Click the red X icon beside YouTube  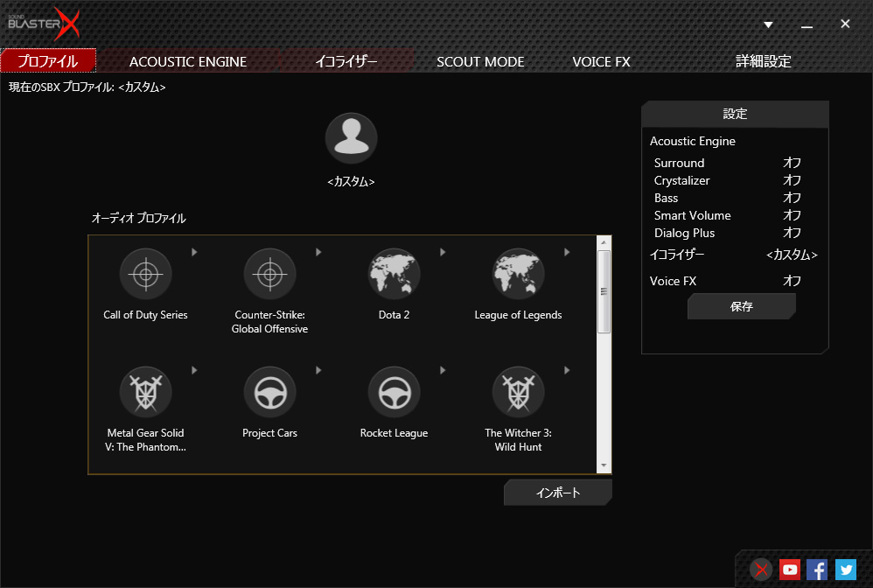[762, 570]
